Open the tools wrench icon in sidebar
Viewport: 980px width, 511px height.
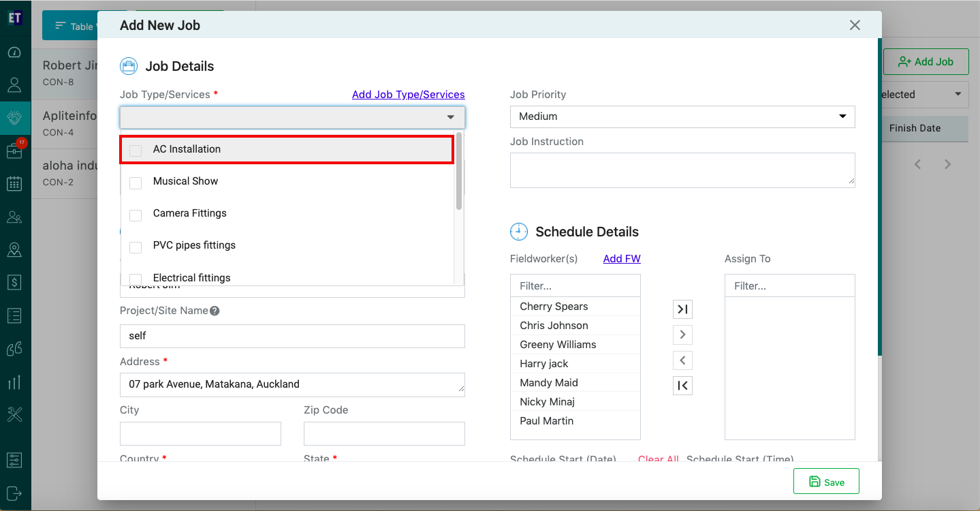pos(15,414)
